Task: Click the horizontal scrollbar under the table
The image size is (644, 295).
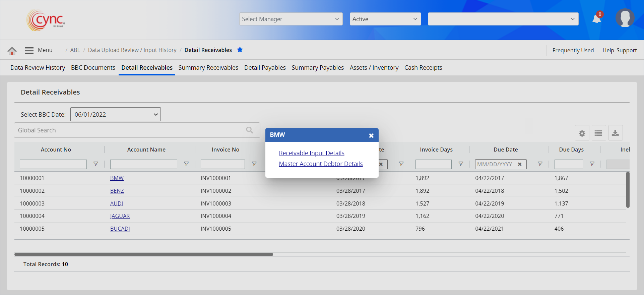Action: [x=143, y=254]
